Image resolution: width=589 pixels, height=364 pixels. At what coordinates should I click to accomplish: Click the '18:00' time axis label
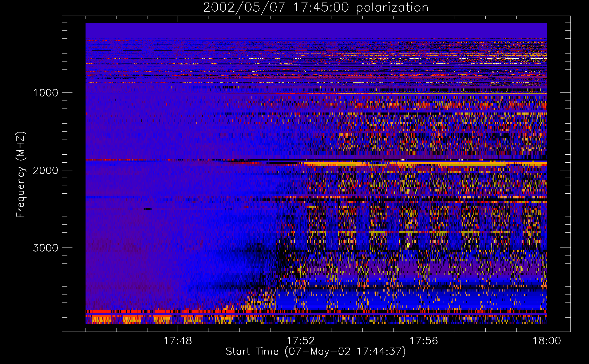point(547,341)
